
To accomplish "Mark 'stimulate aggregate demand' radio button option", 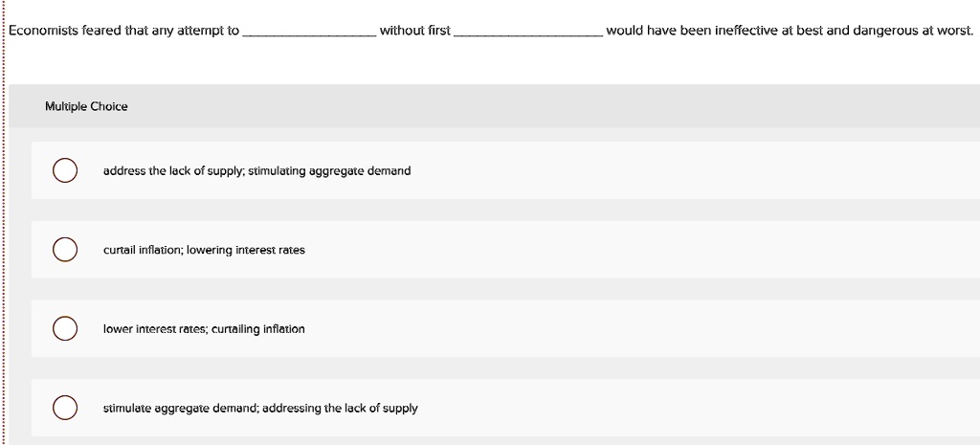I will (65, 408).
